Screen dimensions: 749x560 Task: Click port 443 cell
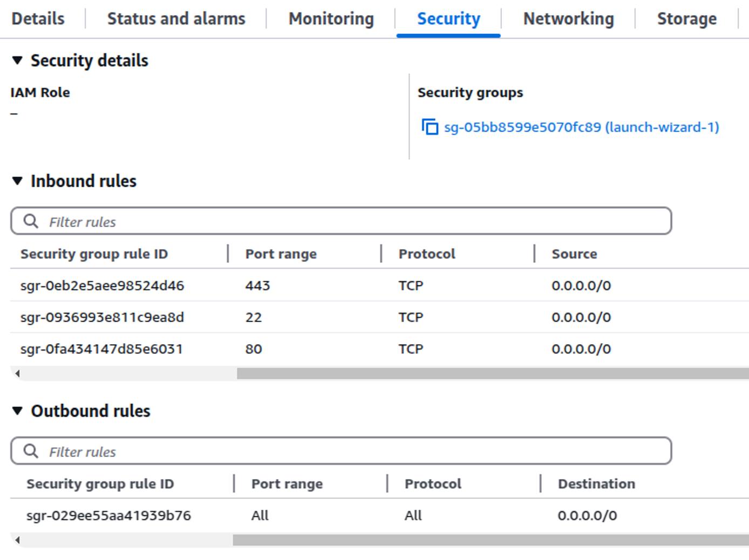[257, 285]
